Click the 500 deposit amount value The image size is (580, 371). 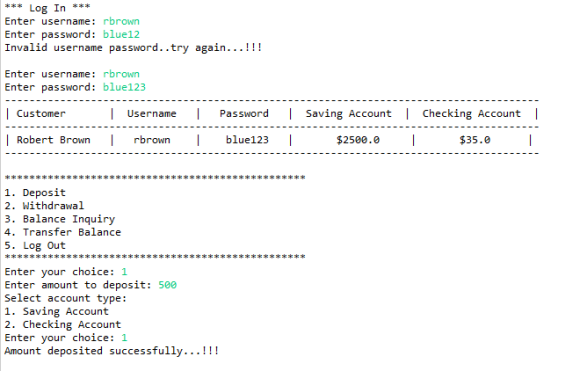(168, 285)
